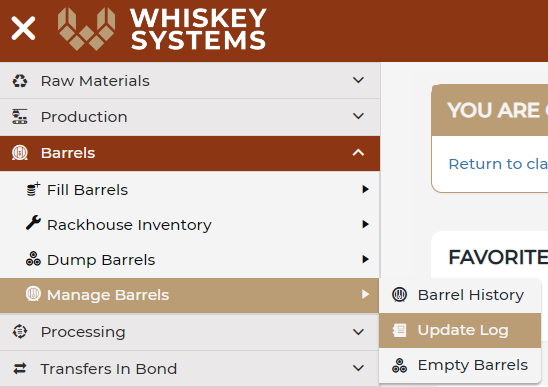548x387 pixels.
Task: Open the Dump Barrels submenu arrow
Action: tap(365, 259)
